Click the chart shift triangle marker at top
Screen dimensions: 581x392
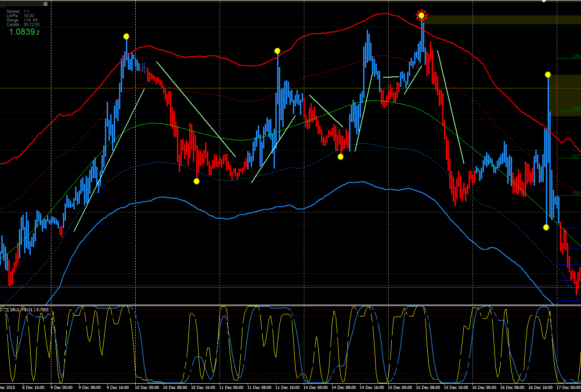pos(544,1)
